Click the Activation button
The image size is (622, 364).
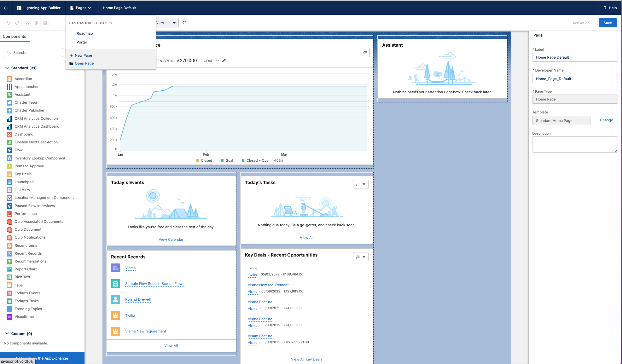583,23
